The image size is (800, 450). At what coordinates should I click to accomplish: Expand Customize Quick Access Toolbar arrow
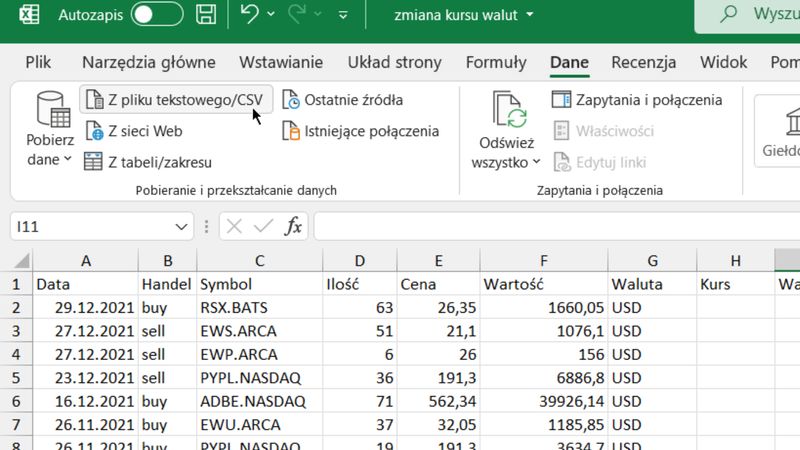[343, 16]
